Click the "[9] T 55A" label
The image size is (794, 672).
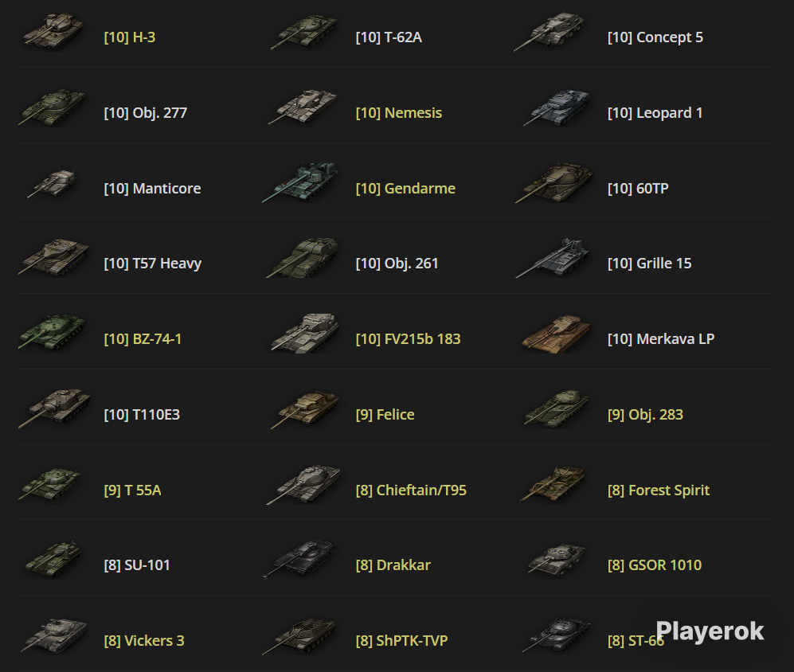click(x=133, y=490)
